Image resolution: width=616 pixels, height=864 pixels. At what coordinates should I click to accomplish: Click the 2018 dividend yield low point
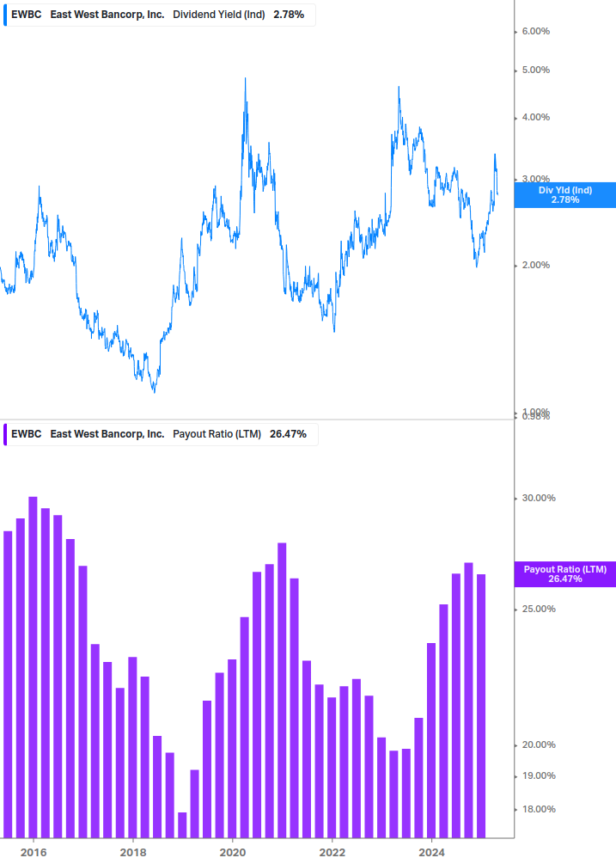coord(154,392)
